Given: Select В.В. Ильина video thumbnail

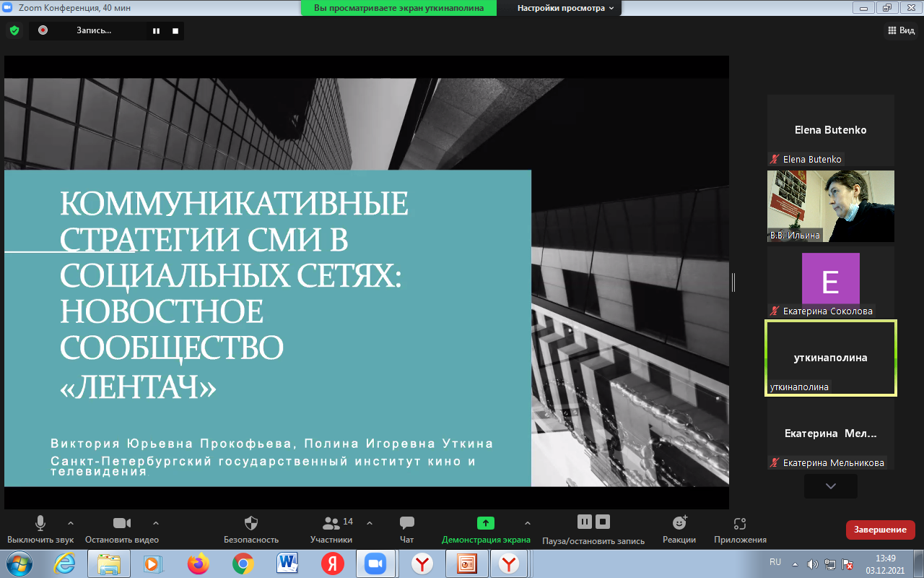Looking at the screenshot, I should tap(831, 206).
